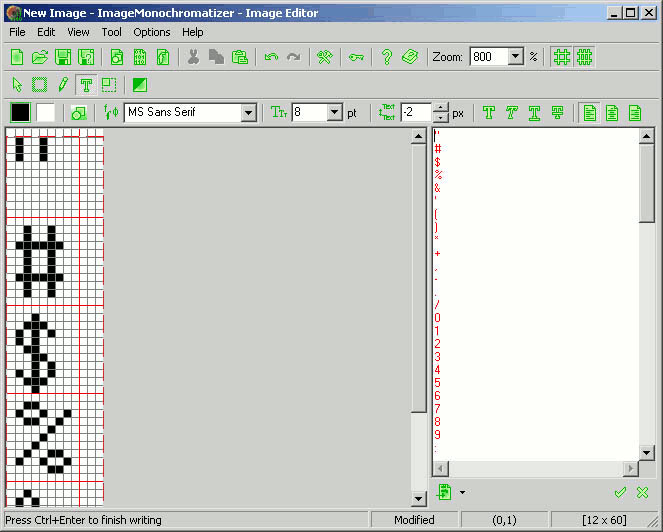Viewport: 663px width, 532px height.
Task: Open the Zoom percentage dropdown
Action: point(515,57)
